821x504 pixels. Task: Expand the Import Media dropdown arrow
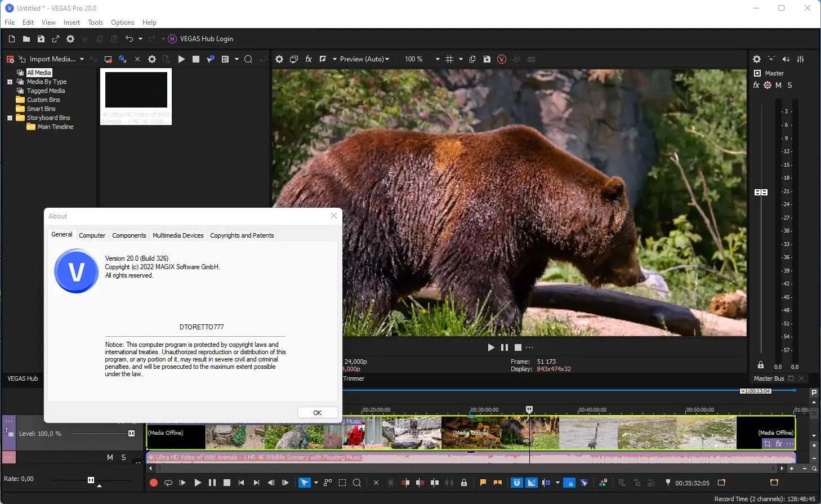[82, 59]
